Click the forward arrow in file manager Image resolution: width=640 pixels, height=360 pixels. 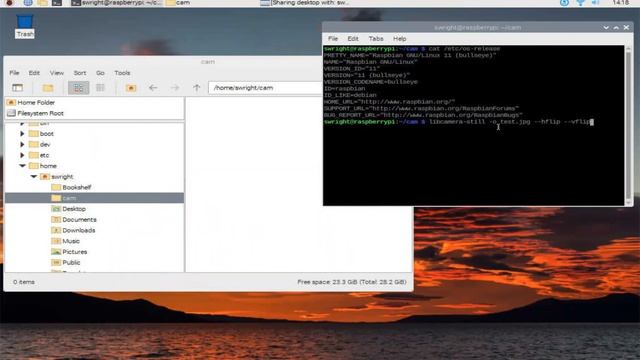coord(175,88)
